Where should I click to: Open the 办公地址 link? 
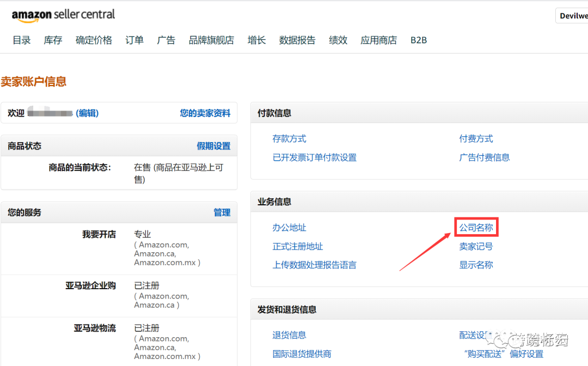[x=290, y=227]
